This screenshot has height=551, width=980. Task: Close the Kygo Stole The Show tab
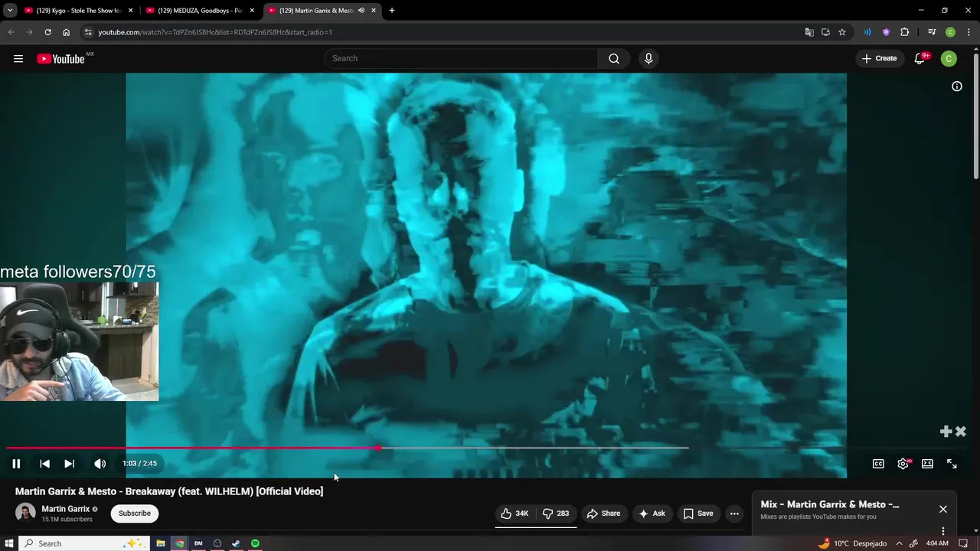click(x=130, y=11)
